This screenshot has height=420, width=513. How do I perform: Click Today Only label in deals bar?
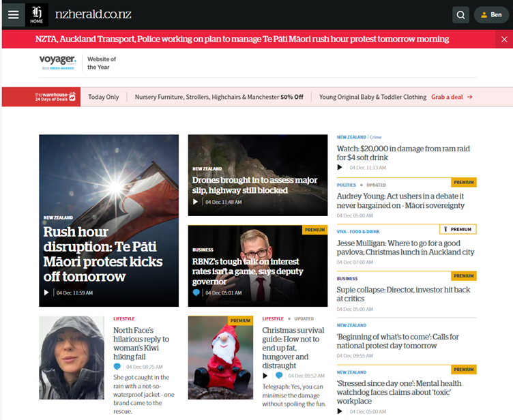[x=104, y=97]
